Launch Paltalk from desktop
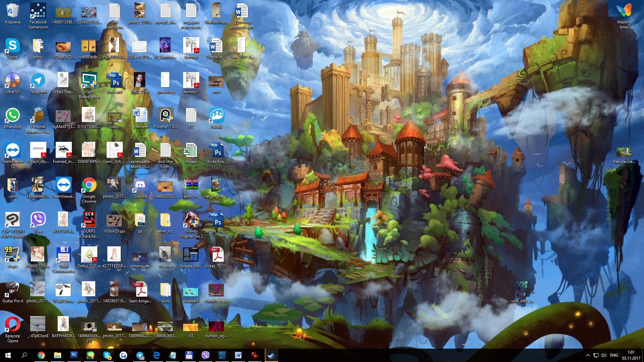644x362 pixels. tap(216, 119)
